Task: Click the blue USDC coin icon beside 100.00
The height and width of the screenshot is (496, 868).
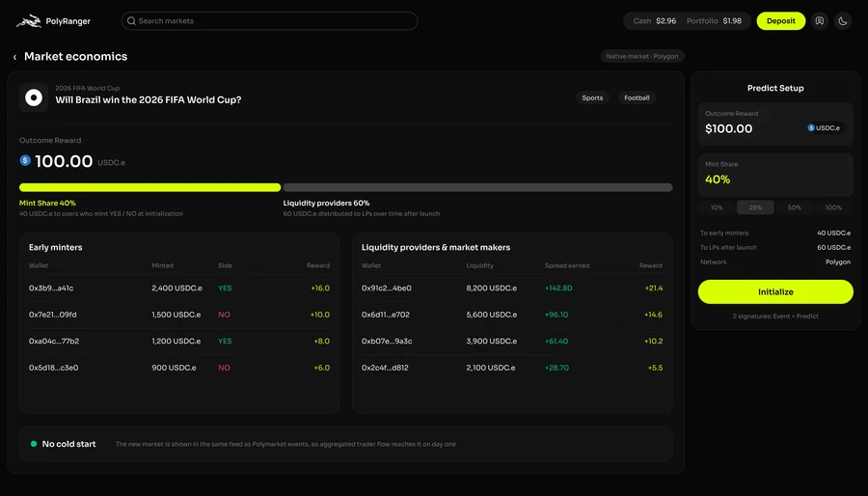Action: (25, 160)
